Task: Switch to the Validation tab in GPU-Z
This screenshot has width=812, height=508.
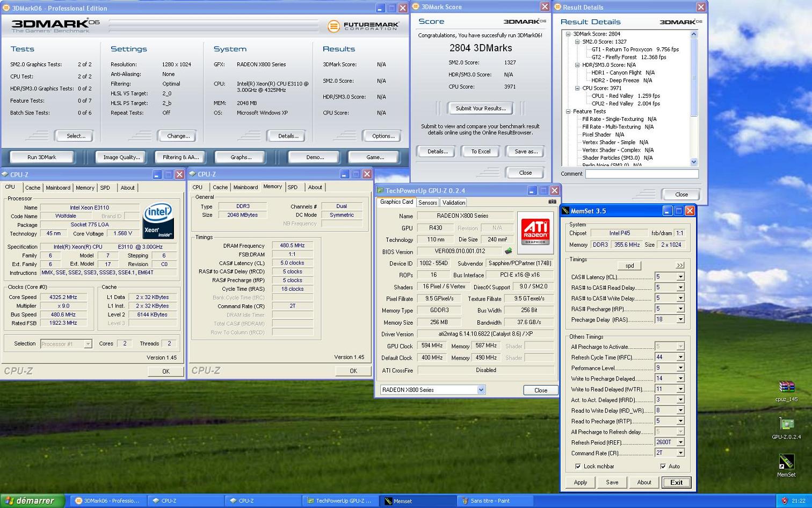Action: pos(454,203)
